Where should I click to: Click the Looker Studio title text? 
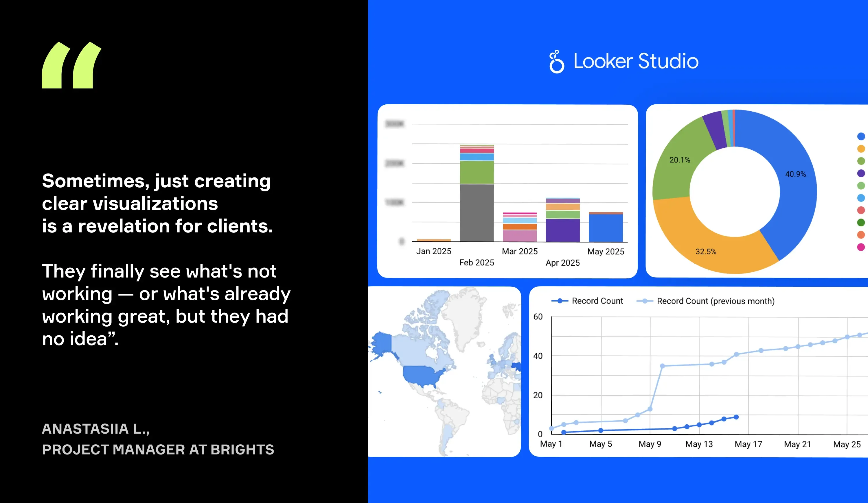coord(636,62)
